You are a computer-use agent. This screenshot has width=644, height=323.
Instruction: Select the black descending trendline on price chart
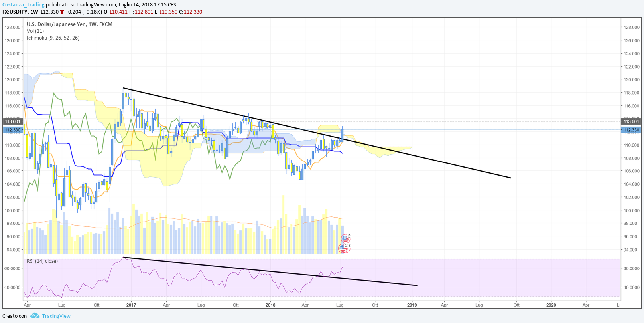pyautogui.click(x=317, y=133)
